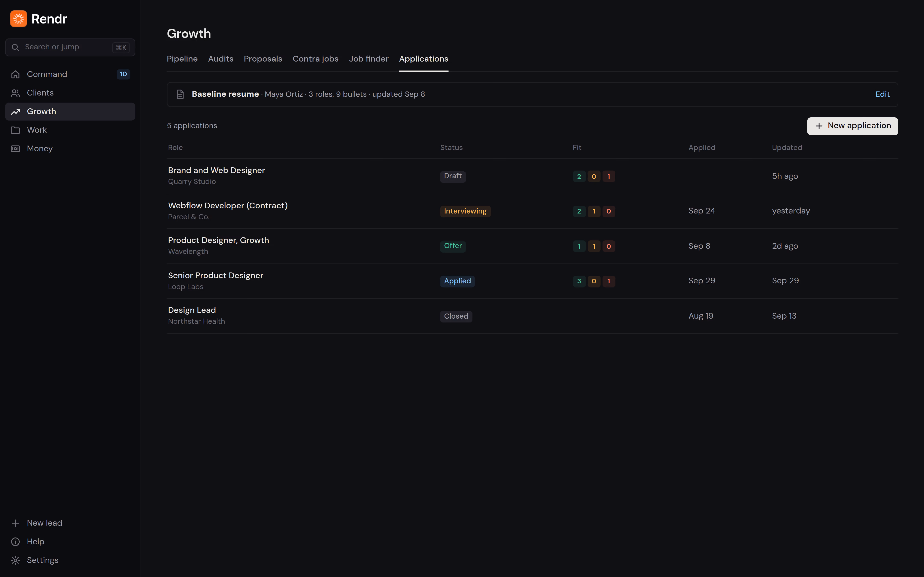Viewport: 924px width, 577px height.
Task: Open the Design Lead application row
Action: (532, 316)
